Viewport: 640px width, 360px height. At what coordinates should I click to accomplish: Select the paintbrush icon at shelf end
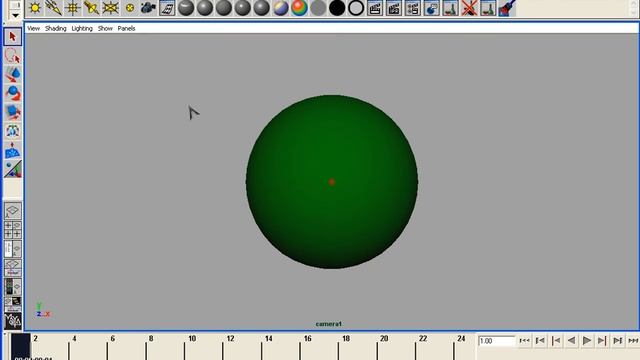(x=507, y=8)
